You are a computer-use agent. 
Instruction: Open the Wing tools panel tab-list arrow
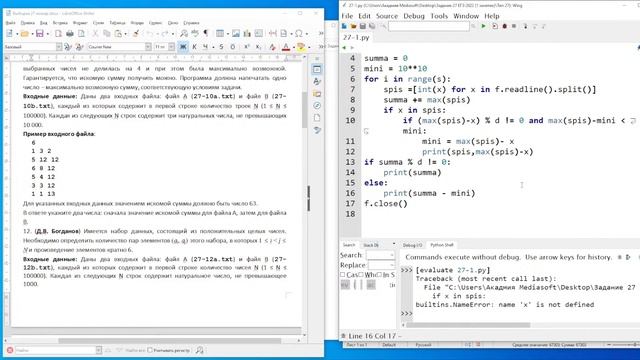tap(394, 244)
